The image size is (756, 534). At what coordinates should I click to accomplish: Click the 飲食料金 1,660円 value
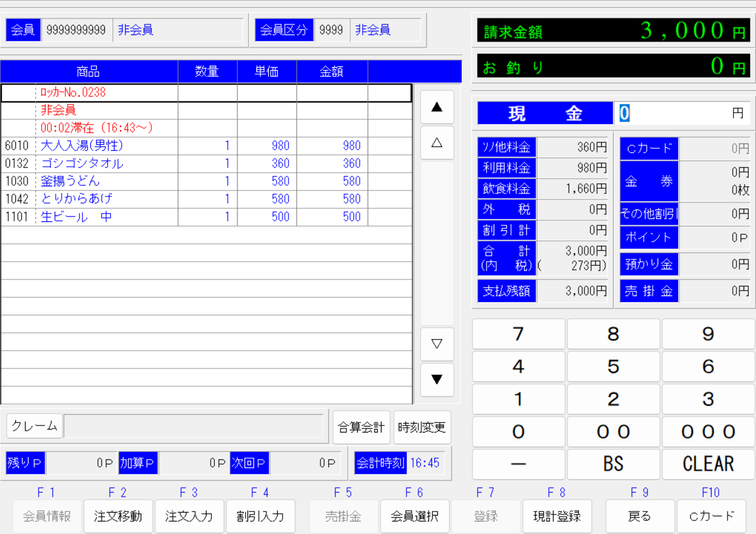(573, 189)
